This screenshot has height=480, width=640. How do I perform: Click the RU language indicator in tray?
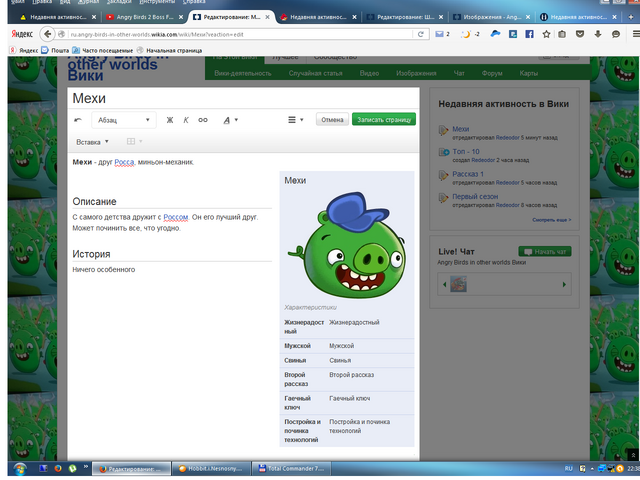tap(568, 469)
